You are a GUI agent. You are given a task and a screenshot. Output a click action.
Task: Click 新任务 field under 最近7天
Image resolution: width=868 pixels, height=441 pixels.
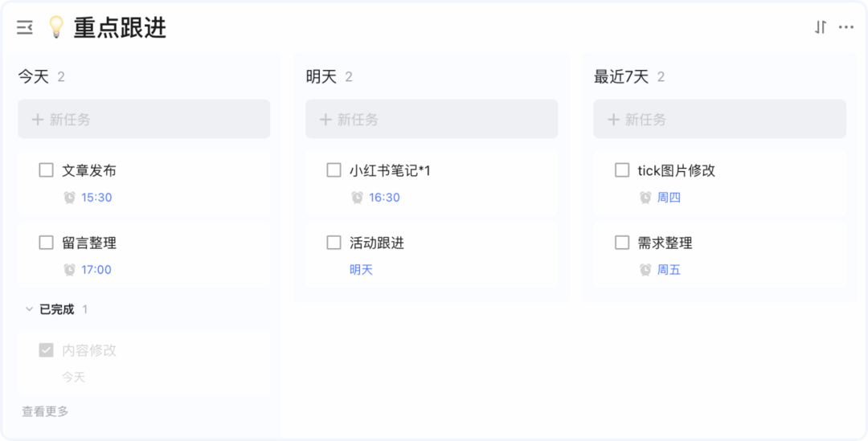click(x=719, y=119)
